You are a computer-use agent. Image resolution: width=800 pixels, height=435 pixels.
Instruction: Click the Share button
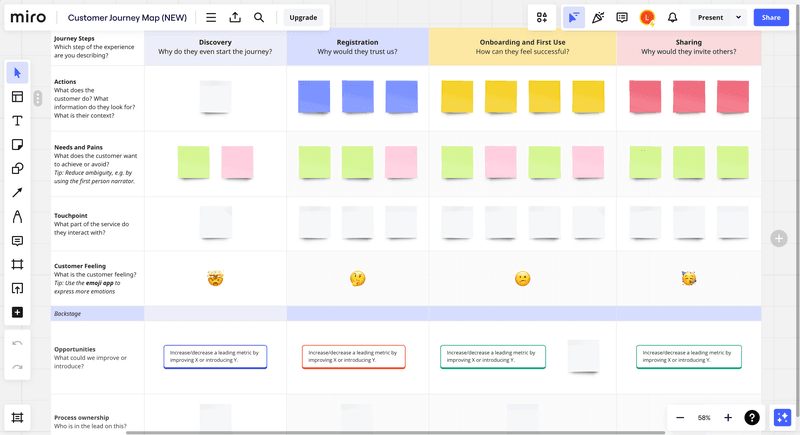click(x=771, y=17)
